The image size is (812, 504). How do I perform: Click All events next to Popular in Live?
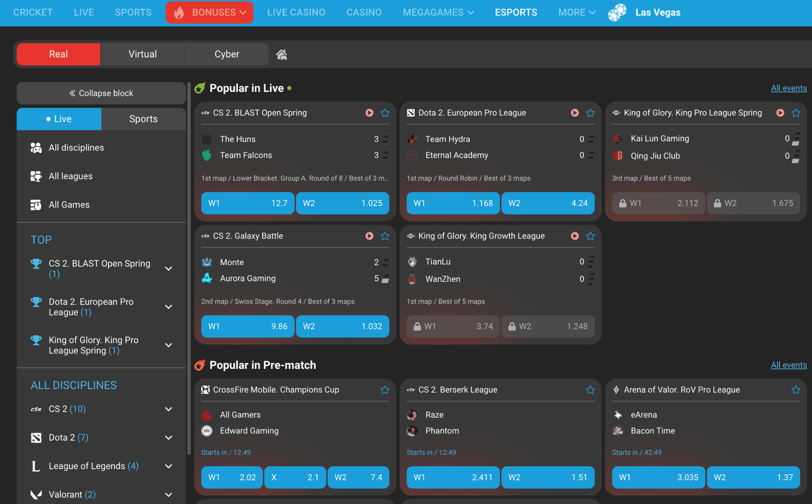[789, 88]
